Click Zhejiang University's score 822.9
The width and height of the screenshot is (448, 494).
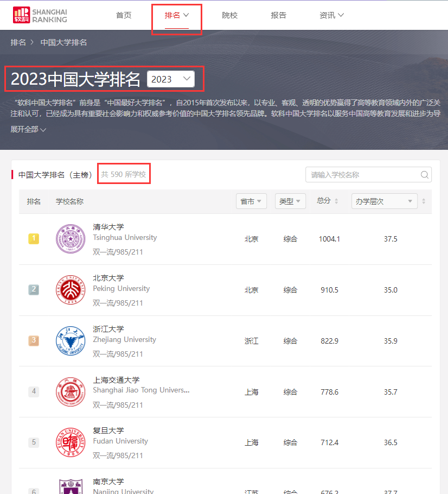(x=329, y=341)
